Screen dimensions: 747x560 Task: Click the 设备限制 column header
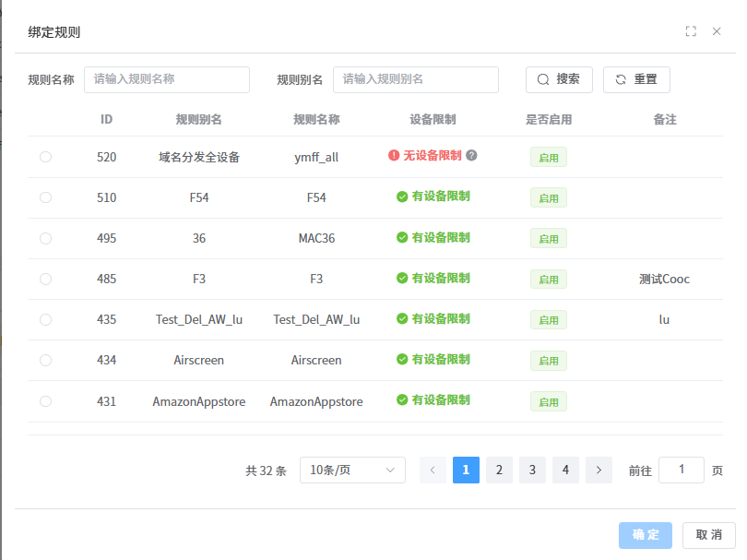(x=433, y=119)
